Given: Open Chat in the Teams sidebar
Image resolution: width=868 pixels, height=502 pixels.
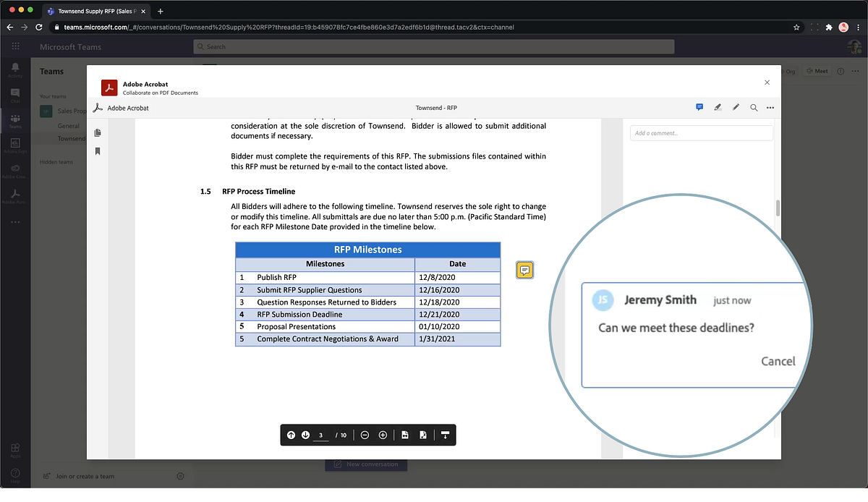Looking at the screenshot, I should (15, 95).
